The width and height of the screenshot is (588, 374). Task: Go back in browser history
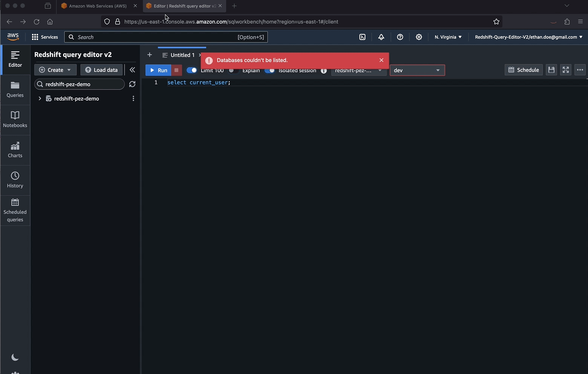(9, 21)
